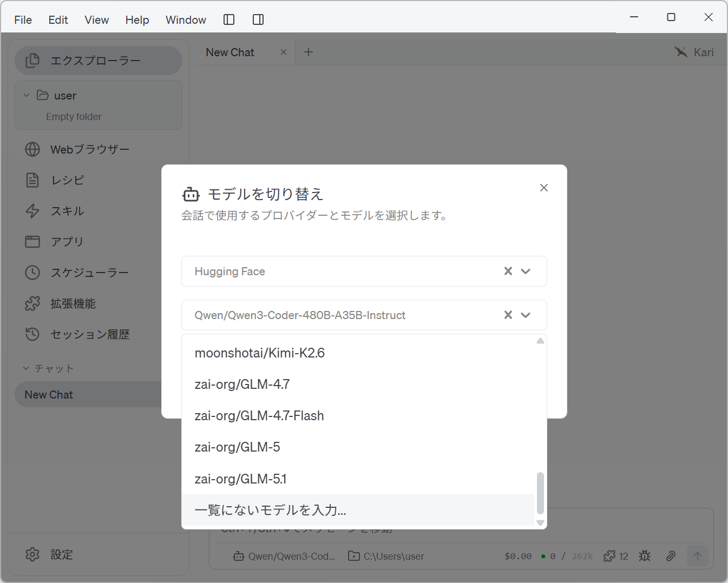Open the セッション履歴 history icon
This screenshot has width=728, height=583.
pos(32,334)
